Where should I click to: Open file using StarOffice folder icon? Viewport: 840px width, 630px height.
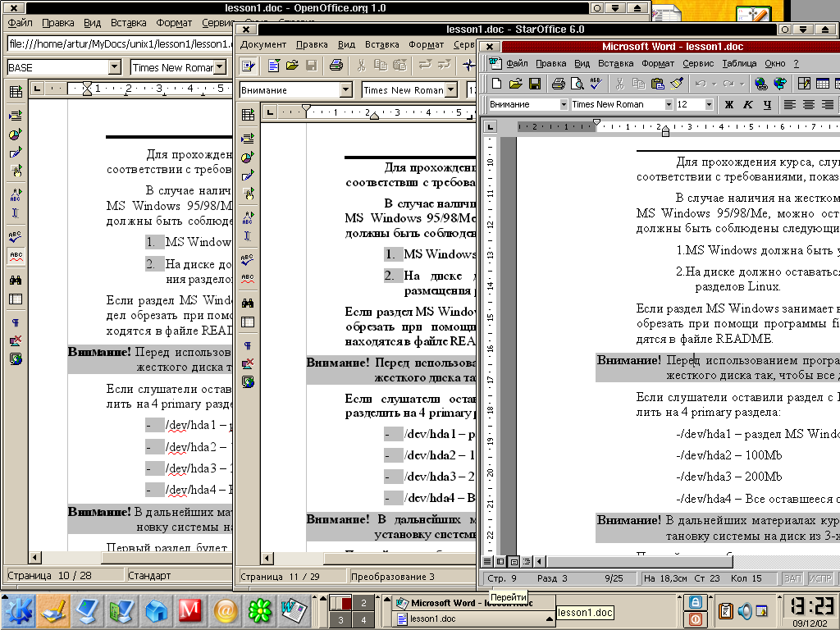[x=292, y=66]
